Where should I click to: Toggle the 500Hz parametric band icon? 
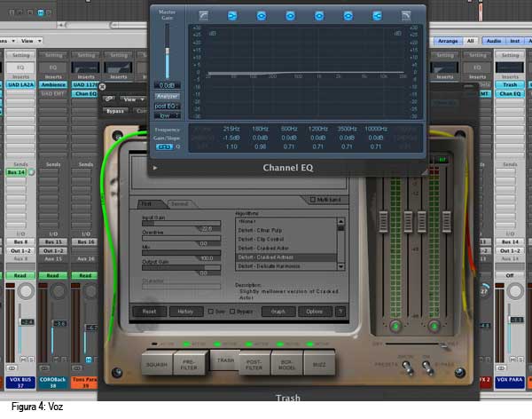click(x=290, y=16)
